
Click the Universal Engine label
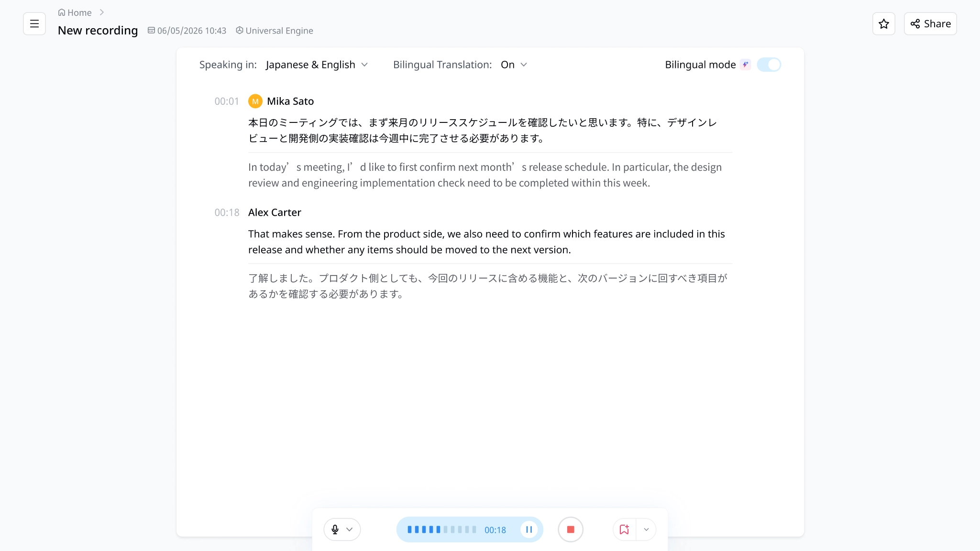pyautogui.click(x=279, y=31)
